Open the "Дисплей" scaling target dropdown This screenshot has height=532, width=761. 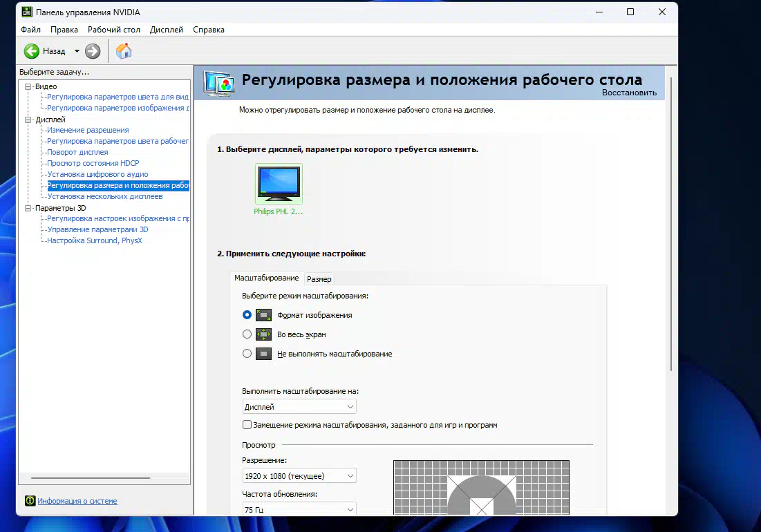click(x=299, y=407)
